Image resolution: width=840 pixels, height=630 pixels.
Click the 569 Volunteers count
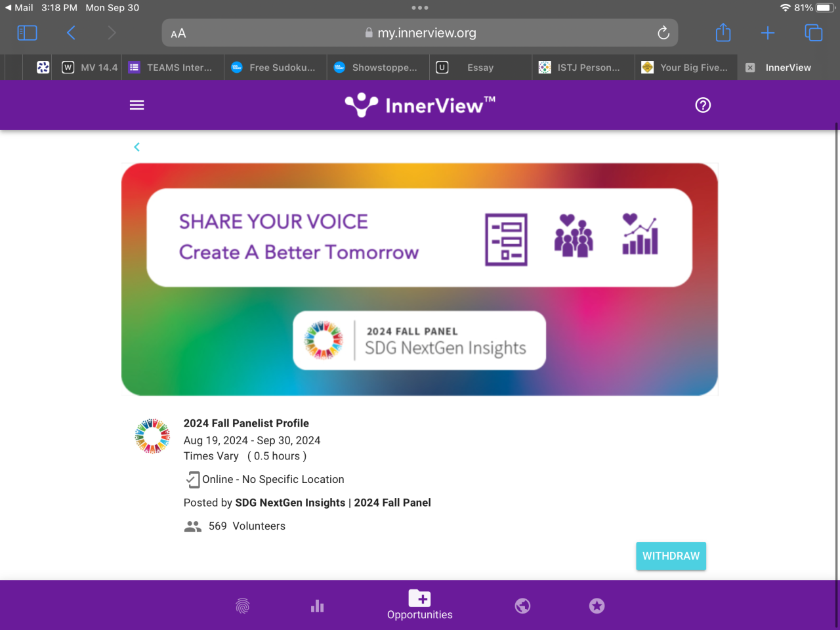[247, 526]
